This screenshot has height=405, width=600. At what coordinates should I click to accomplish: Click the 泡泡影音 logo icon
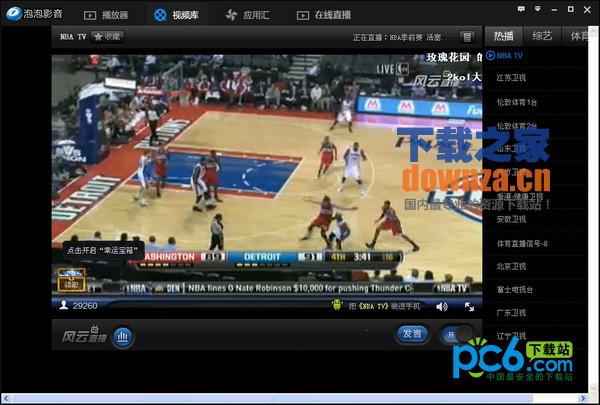[14, 14]
